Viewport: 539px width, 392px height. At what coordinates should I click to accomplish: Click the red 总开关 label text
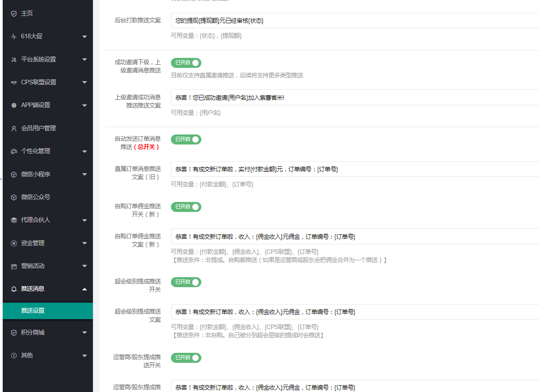pos(146,147)
